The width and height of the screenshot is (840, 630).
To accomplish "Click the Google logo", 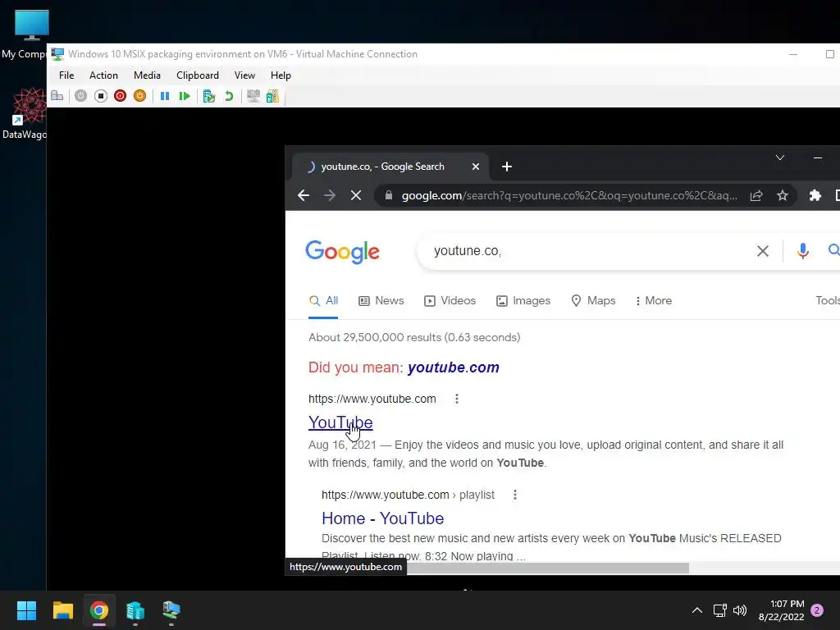I will [342, 252].
